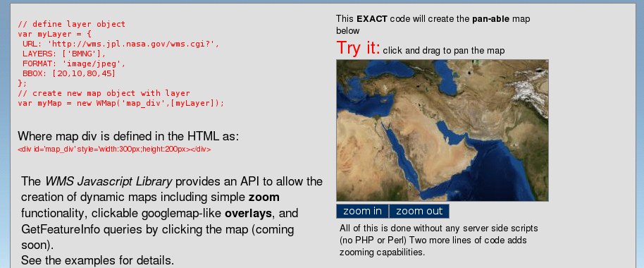Image resolution: width=644 pixels, height=268 pixels.
Task: Click the "GetFeatureInfo queries" paragraph line
Action: [x=157, y=229]
